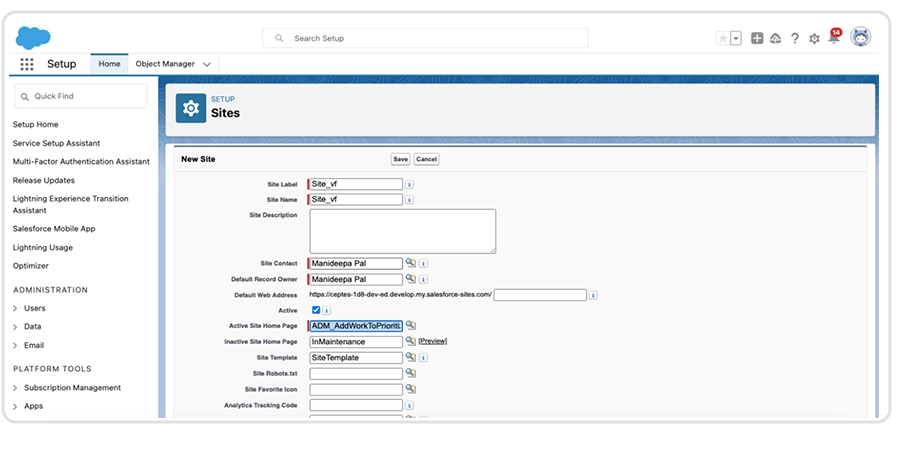Image resolution: width=900 pixels, height=460 pixels.
Task: Click the global actions plus icon
Action: tap(757, 38)
